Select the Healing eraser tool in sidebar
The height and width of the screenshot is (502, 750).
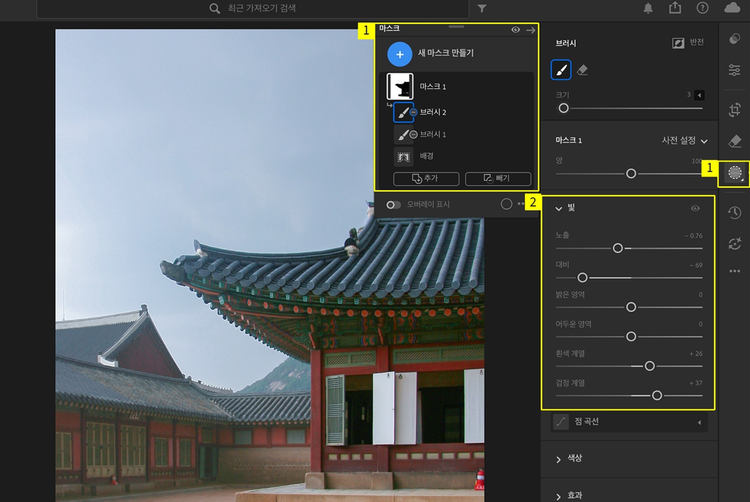[x=735, y=141]
